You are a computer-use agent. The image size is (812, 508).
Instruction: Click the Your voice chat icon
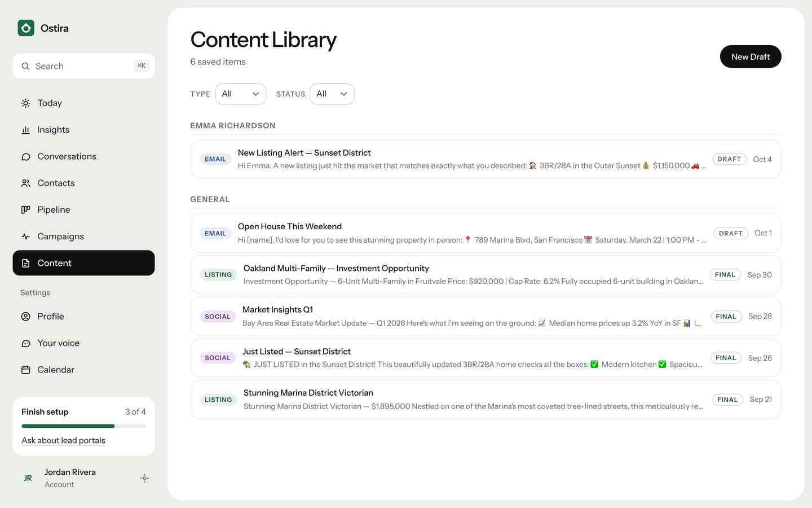pyautogui.click(x=25, y=343)
